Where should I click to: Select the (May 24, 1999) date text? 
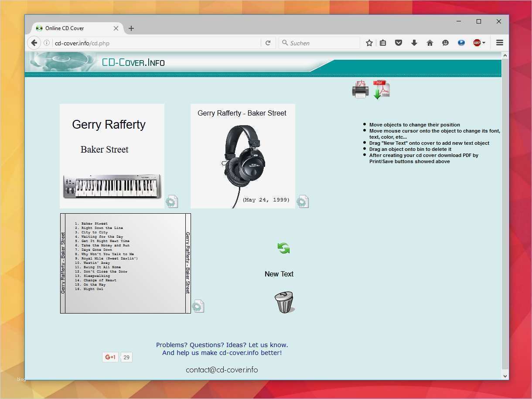(x=266, y=200)
